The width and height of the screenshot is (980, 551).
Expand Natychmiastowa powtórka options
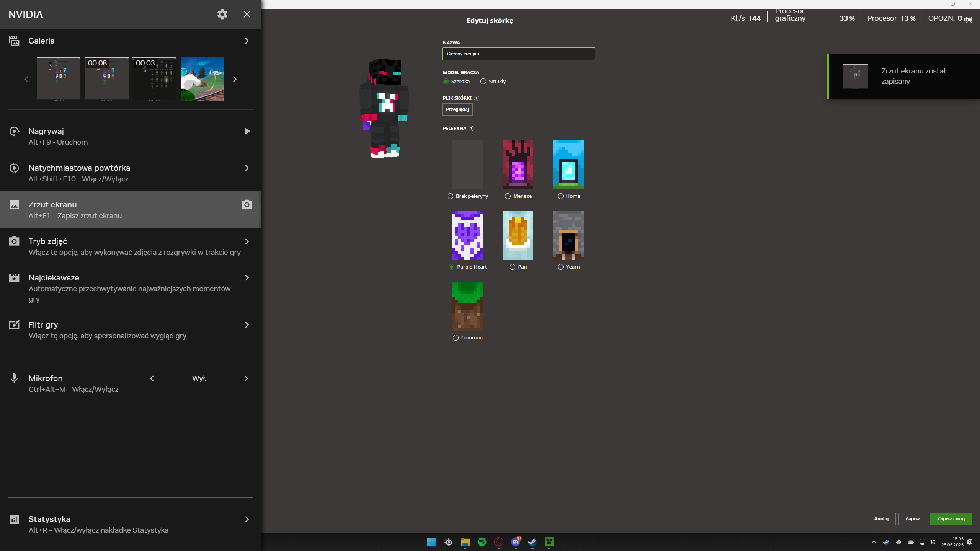click(x=247, y=168)
